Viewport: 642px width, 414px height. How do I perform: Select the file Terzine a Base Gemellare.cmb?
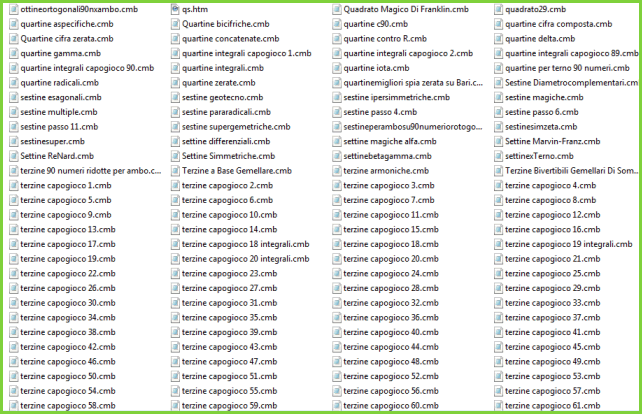[x=236, y=171]
